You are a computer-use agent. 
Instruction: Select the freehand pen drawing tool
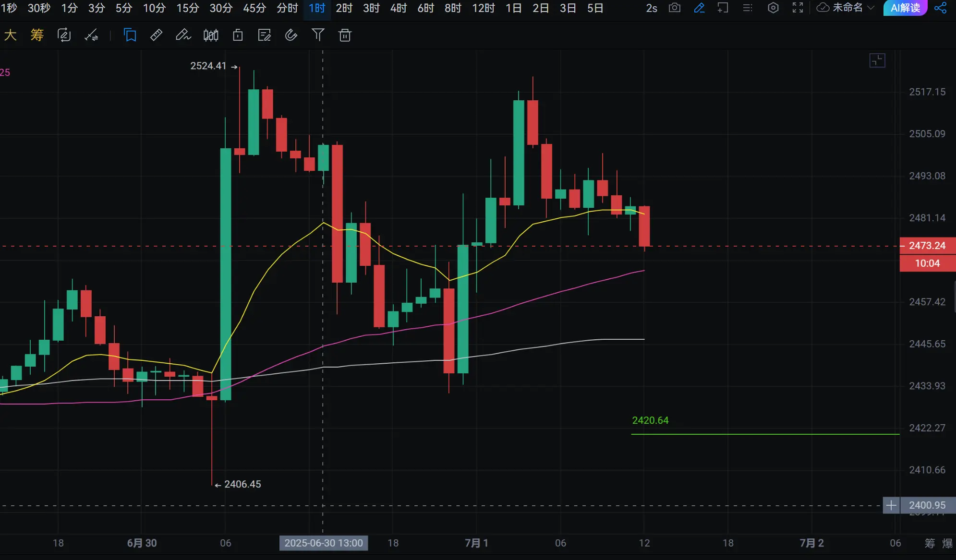183,35
